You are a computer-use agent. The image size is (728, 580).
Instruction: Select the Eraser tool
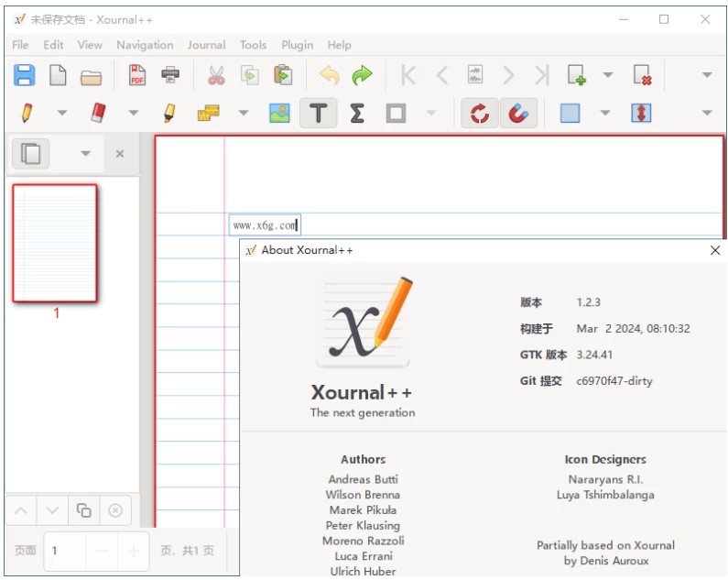pyautogui.click(x=98, y=113)
